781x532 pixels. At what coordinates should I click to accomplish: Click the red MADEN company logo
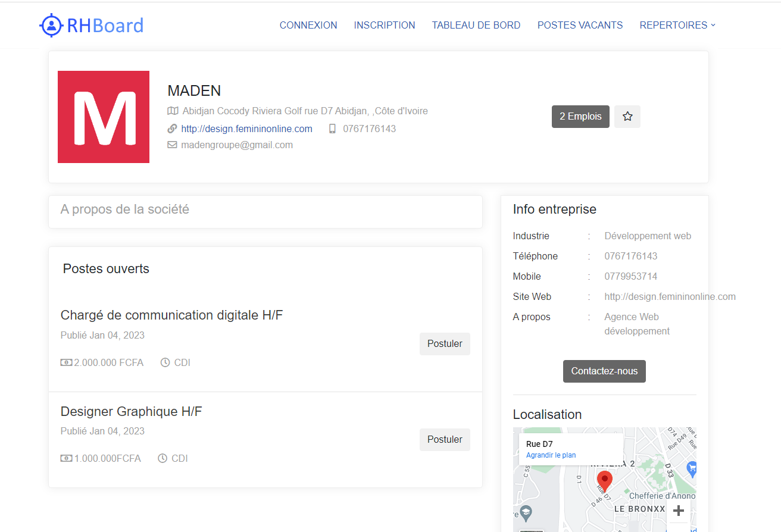pos(104,117)
